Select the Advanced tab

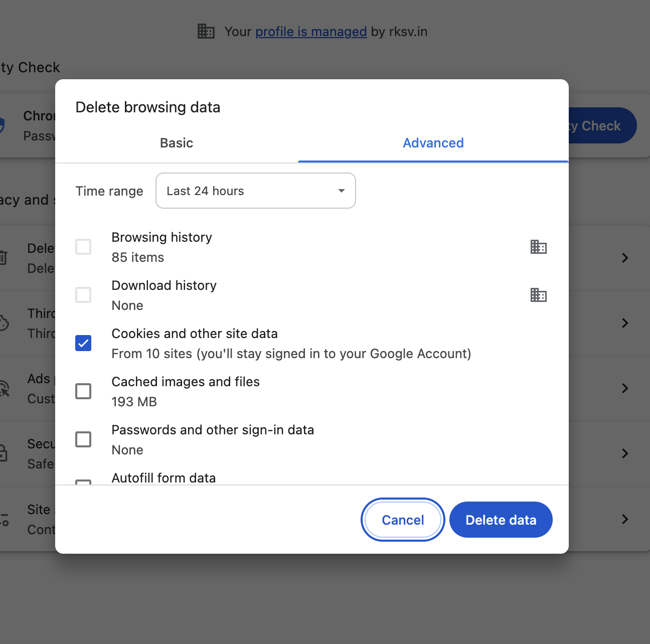433,143
